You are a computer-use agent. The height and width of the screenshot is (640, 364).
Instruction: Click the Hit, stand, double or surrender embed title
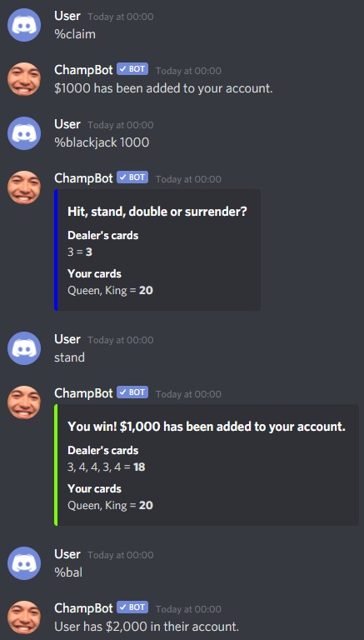click(157, 212)
